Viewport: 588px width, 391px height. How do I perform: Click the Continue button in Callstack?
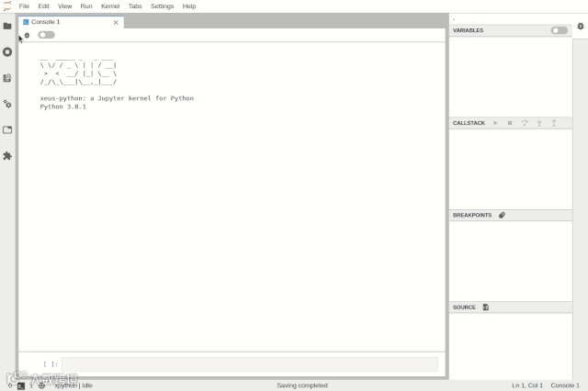coord(495,123)
